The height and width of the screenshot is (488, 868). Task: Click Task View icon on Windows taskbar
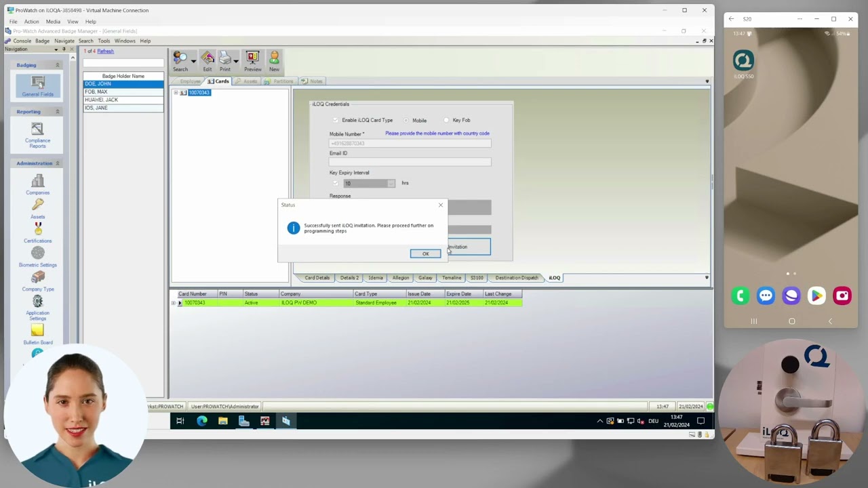click(180, 421)
